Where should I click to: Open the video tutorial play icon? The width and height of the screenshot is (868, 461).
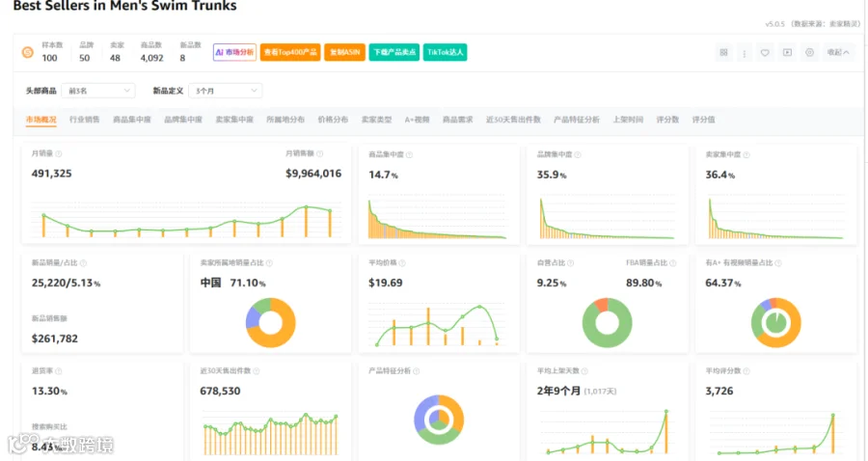pos(787,53)
